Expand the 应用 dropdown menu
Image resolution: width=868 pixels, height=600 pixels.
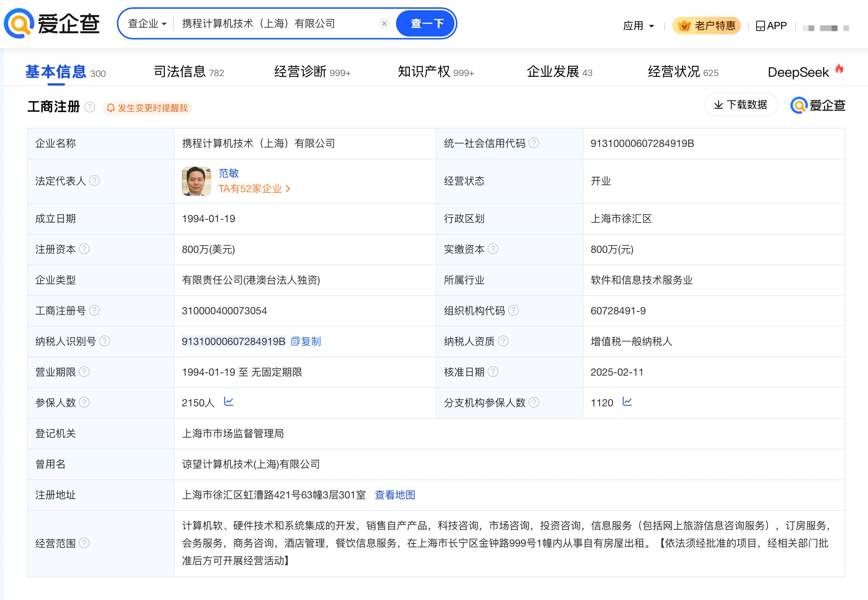[x=639, y=26]
